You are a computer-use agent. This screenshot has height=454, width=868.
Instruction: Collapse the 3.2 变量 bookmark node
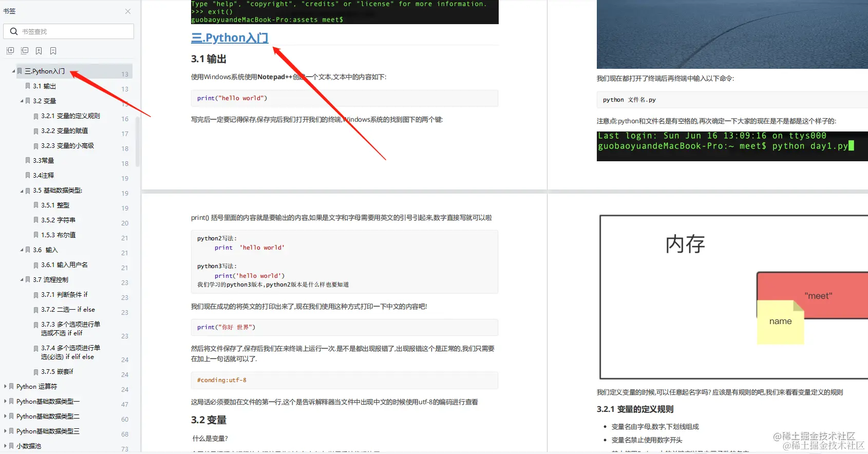click(x=22, y=101)
